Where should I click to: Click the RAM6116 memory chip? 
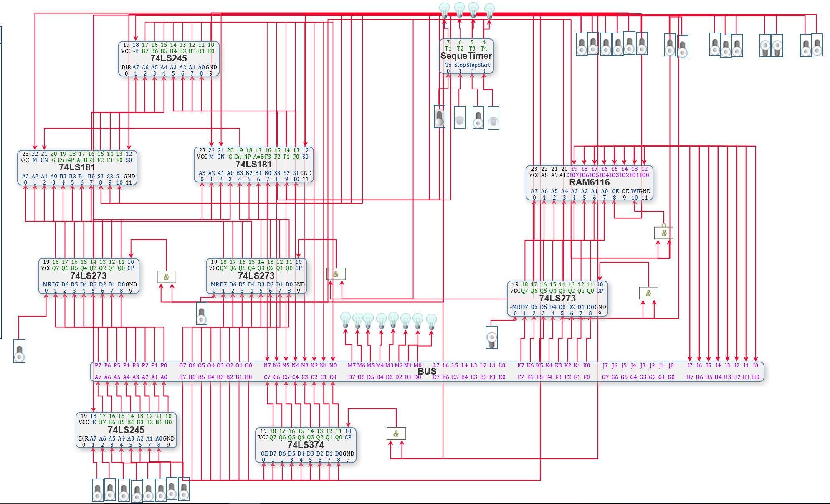pos(589,182)
